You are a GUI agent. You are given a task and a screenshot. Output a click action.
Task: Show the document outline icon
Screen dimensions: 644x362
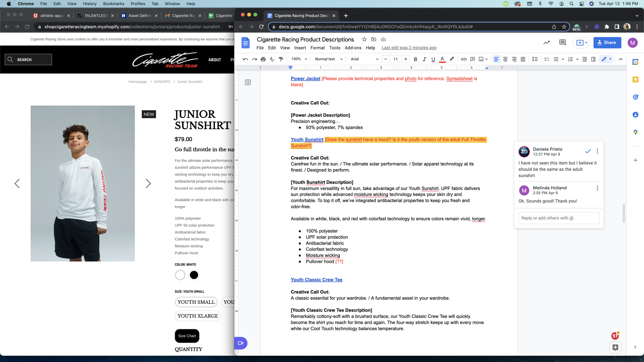pos(248,82)
